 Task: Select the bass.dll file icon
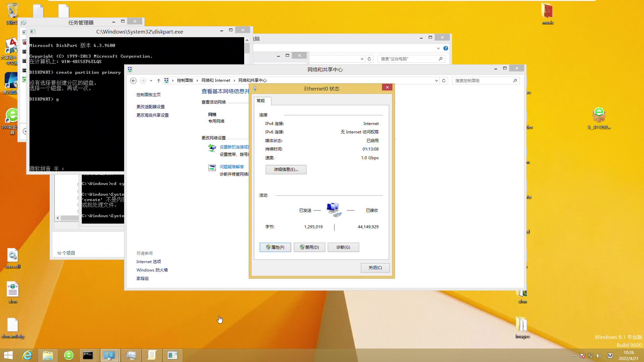(x=13, y=258)
